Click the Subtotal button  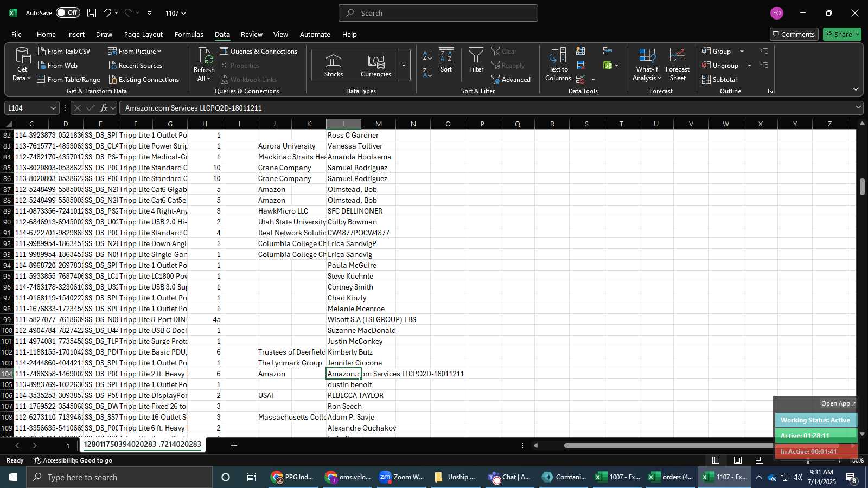[719, 80]
